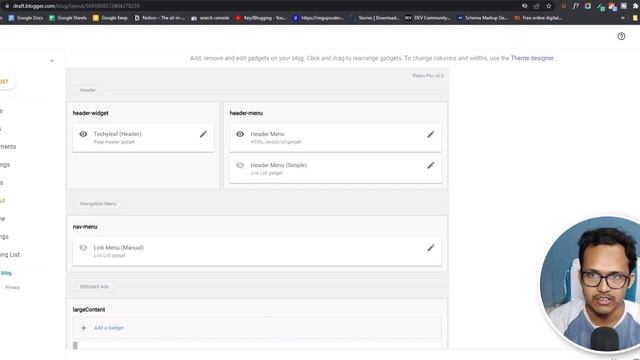640x360 pixels.
Task: Click Add a Gadget in largeContent
Action: pos(109,328)
